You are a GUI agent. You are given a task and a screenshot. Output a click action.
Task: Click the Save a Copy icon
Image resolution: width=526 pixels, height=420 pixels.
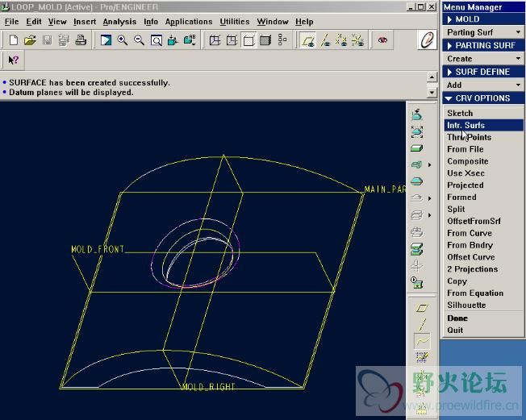pos(64,40)
